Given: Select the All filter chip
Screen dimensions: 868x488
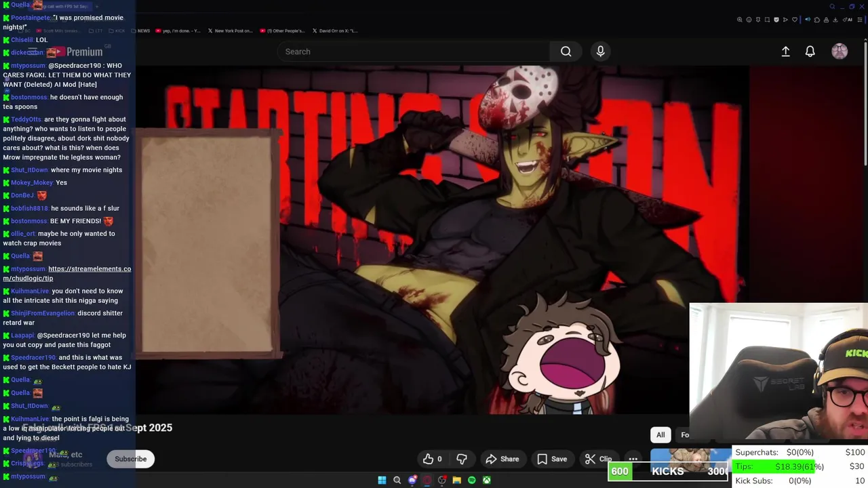Looking at the screenshot, I should (x=660, y=434).
